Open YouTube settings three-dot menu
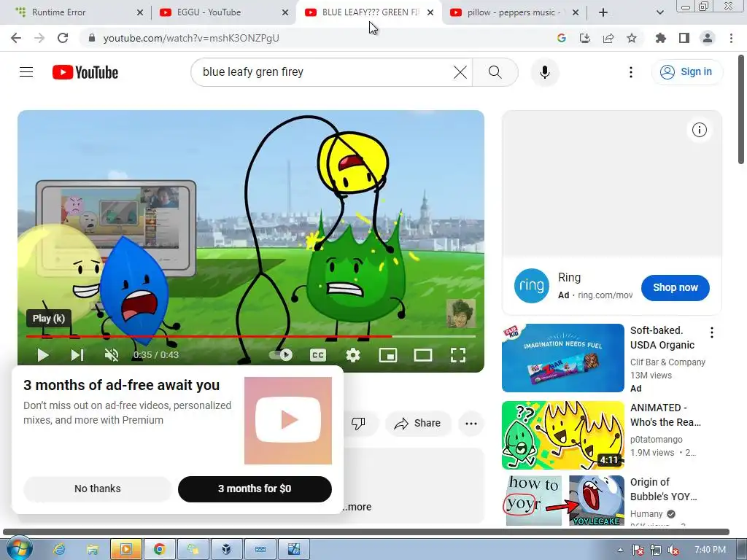This screenshot has width=747, height=560. (x=631, y=72)
